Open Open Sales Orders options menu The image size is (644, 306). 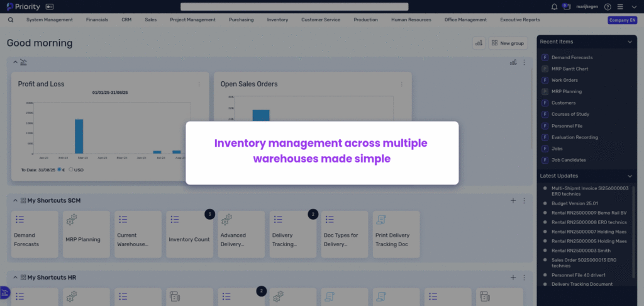402,84
